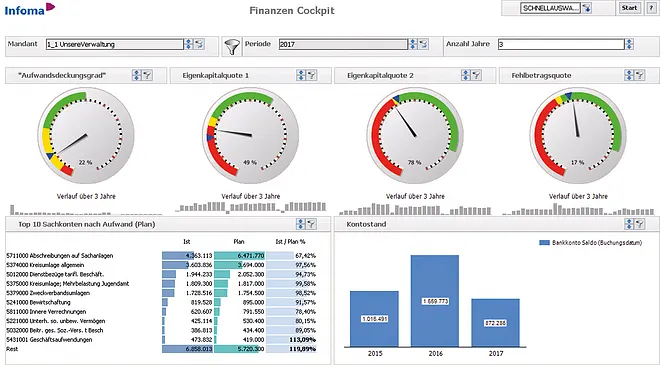This screenshot has height=365, width=665.
Task: Click the Eigenkapitalquote 2 panel filter icon
Action: click(476, 75)
